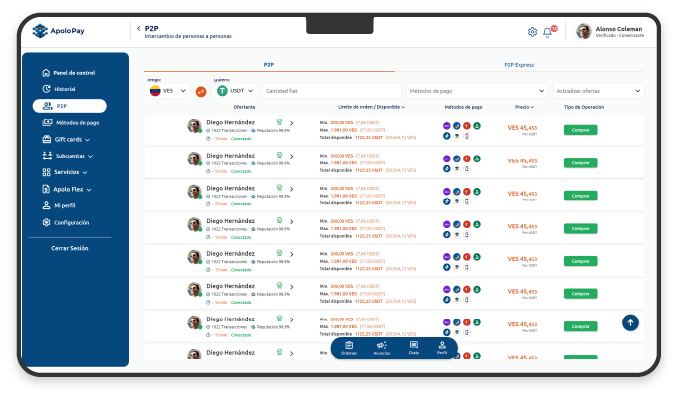Open Chats in bottom navigation bar
The height and width of the screenshot is (398, 678).
414,348
